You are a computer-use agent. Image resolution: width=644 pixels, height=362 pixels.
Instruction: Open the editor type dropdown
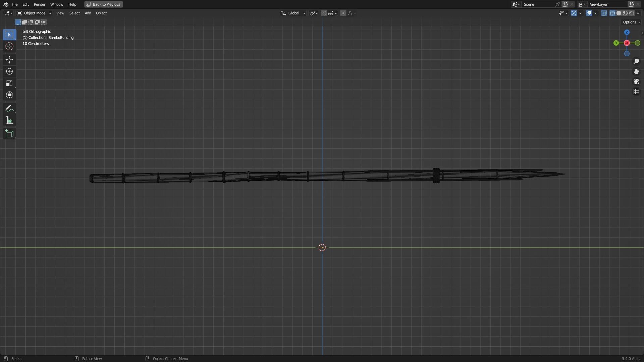click(x=8, y=13)
